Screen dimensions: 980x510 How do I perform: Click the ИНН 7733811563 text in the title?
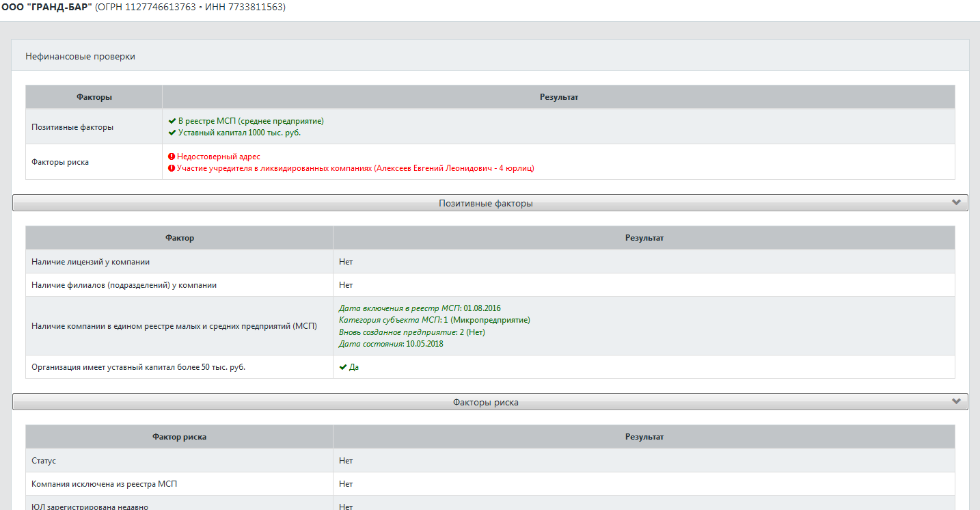click(245, 8)
